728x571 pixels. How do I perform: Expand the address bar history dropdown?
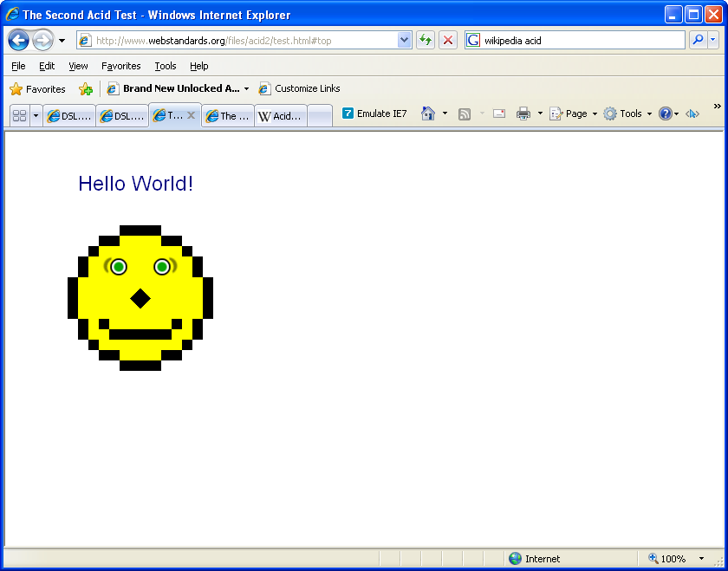(405, 41)
